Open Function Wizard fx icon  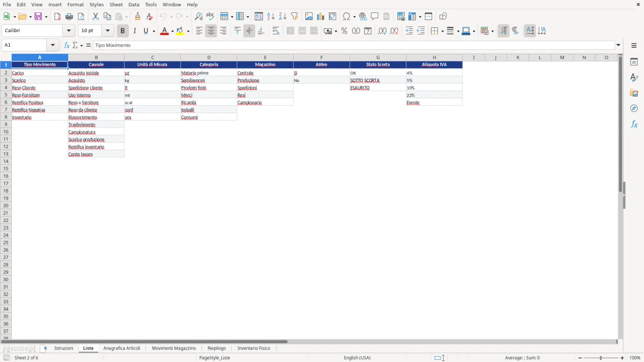click(67, 46)
